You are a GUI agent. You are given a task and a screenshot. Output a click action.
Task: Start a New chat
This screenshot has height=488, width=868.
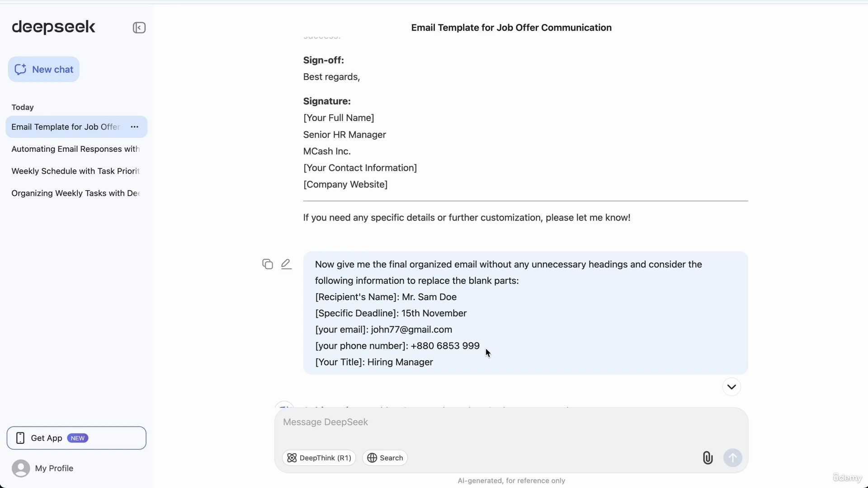pos(43,69)
